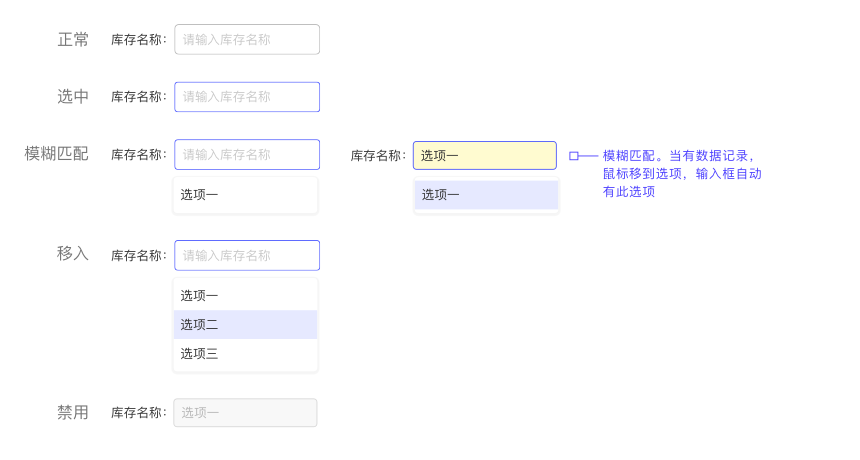The height and width of the screenshot is (460, 860).
Task: Click the empty input in the 模糊匹配 row
Action: click(x=247, y=155)
